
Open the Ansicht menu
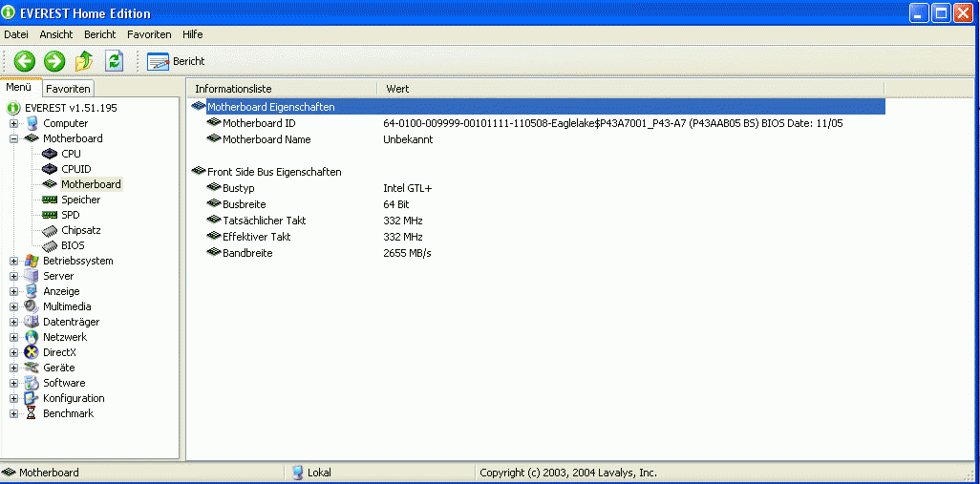pyautogui.click(x=56, y=34)
